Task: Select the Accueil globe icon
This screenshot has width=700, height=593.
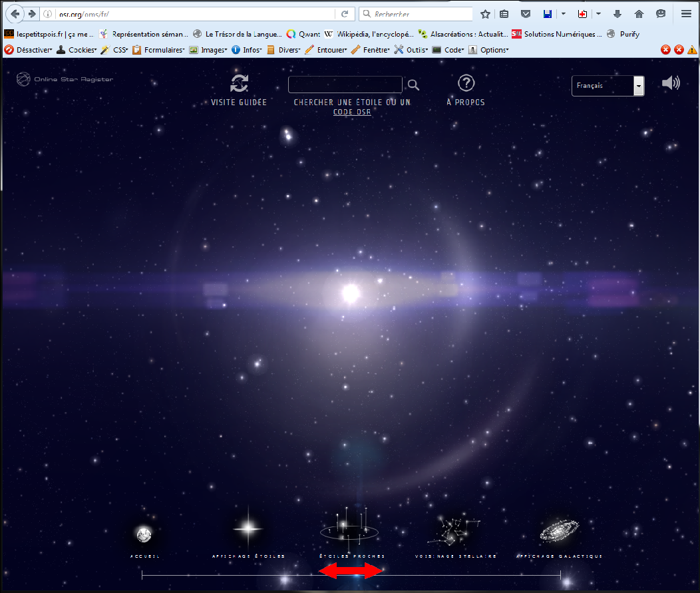Action: click(144, 533)
